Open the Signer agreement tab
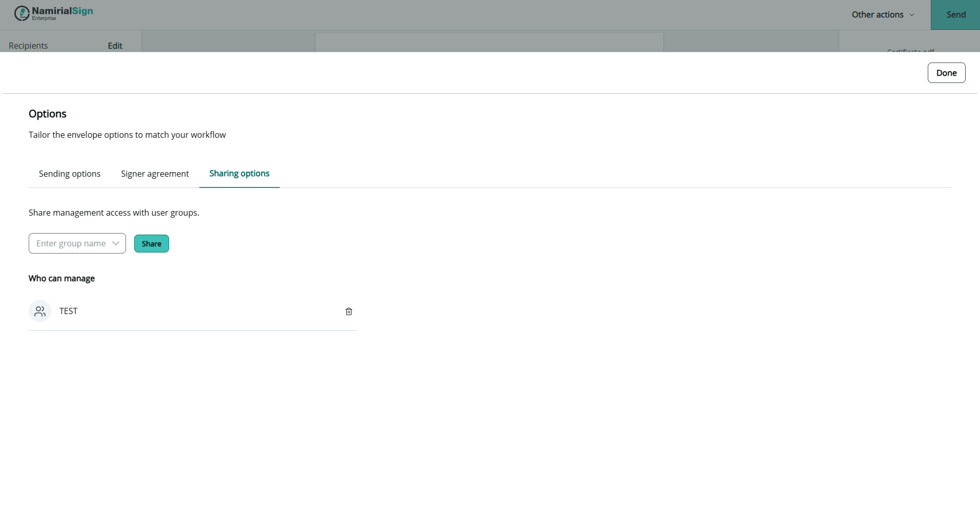This screenshot has height=524, width=980. click(155, 174)
